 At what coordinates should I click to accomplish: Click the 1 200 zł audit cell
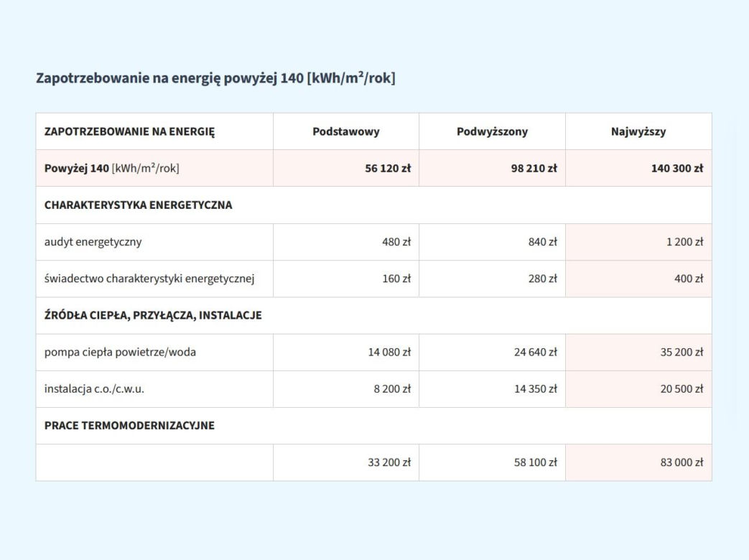[x=638, y=241]
